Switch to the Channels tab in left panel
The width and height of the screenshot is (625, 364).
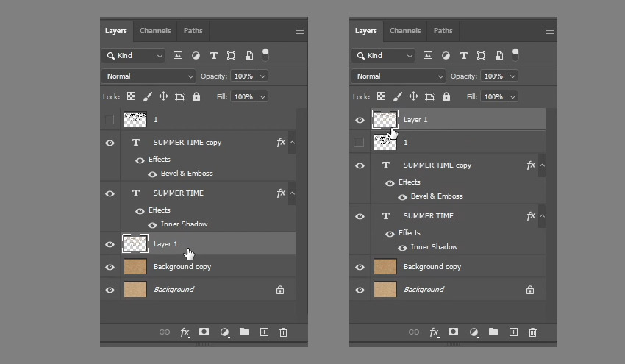click(155, 31)
